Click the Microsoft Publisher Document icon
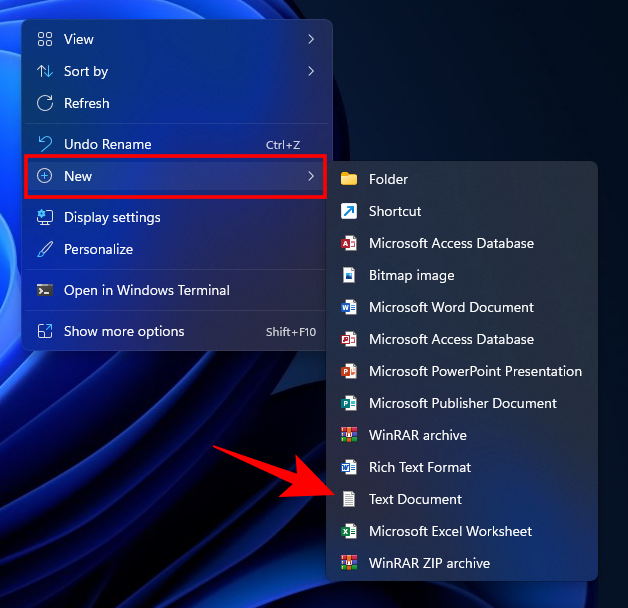 coord(349,403)
